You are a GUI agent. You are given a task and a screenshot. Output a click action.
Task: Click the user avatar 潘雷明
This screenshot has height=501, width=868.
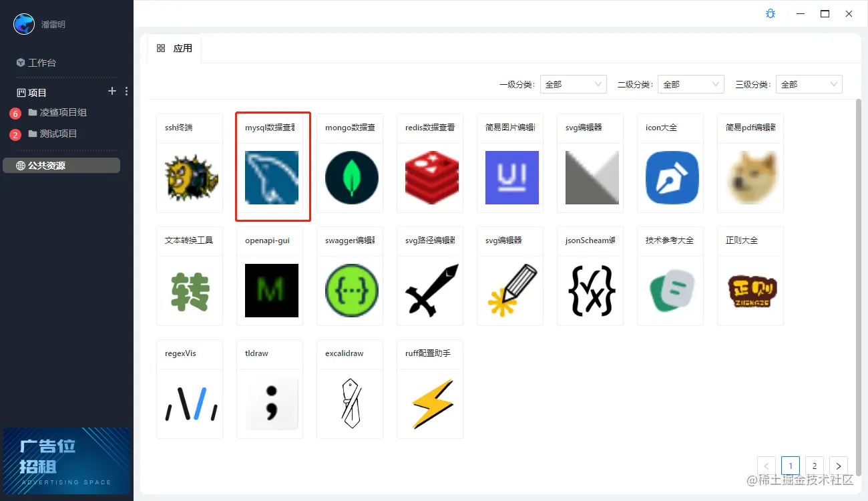[24, 24]
